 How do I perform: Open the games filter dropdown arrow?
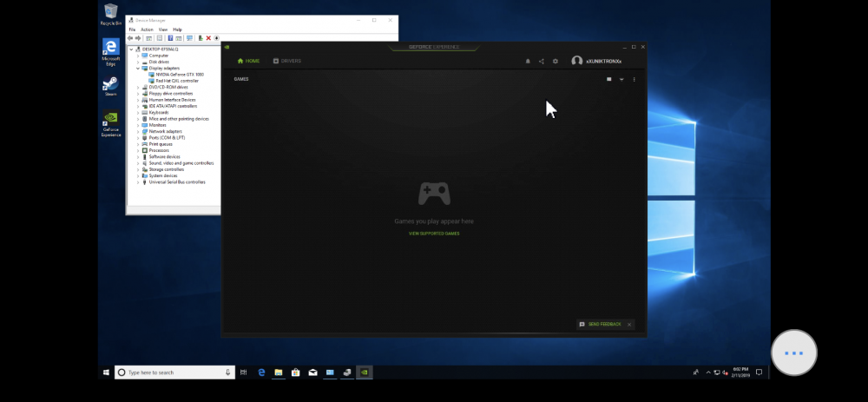tap(621, 79)
